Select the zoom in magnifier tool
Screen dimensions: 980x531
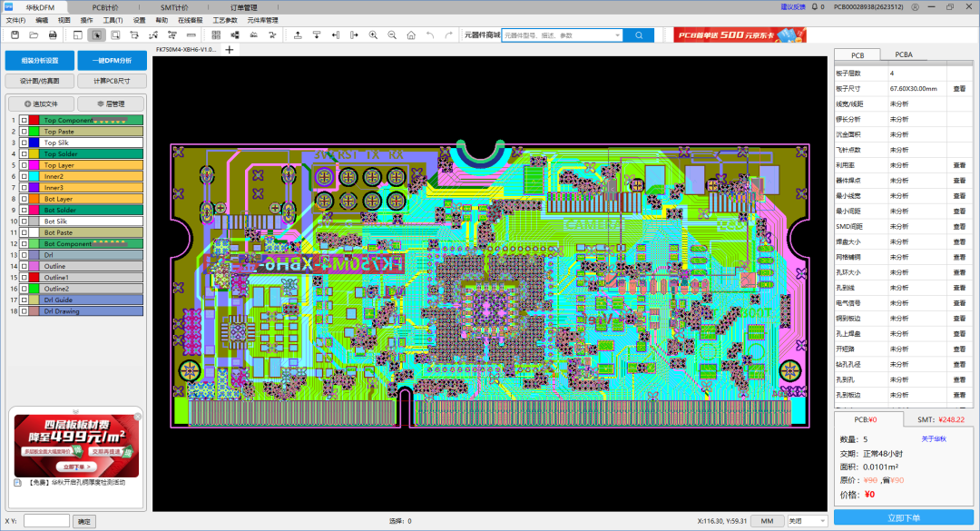coord(373,34)
